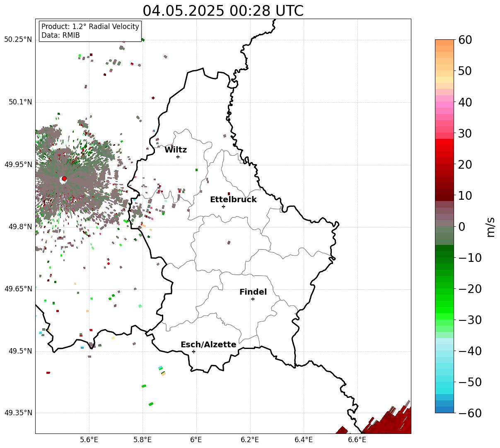The width and height of the screenshot is (500, 448).
Task: Click the colorbar −10 tick label
Action: (470, 258)
